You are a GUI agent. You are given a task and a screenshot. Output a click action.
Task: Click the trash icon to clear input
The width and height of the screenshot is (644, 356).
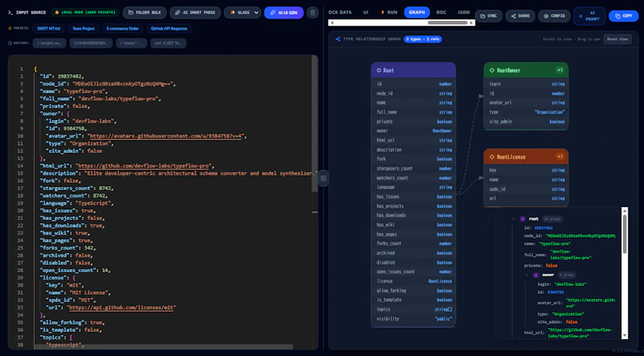312,13
